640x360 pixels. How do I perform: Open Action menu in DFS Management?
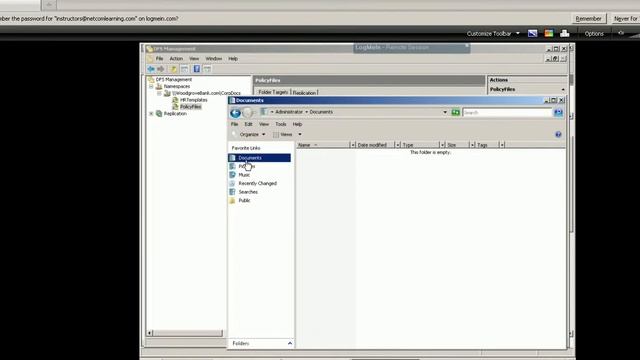click(x=176, y=59)
